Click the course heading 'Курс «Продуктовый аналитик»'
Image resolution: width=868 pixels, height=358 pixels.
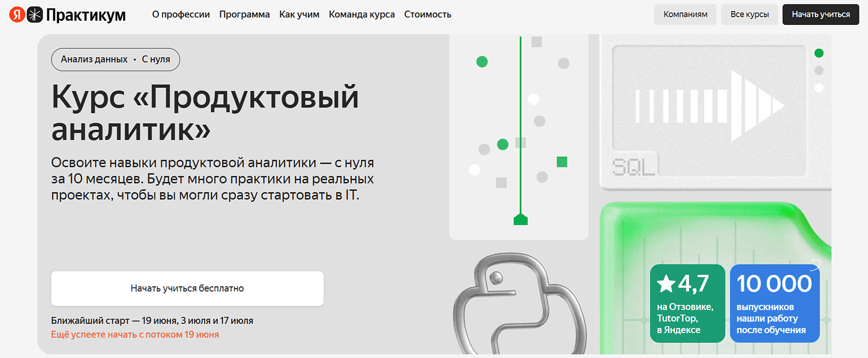tap(205, 113)
